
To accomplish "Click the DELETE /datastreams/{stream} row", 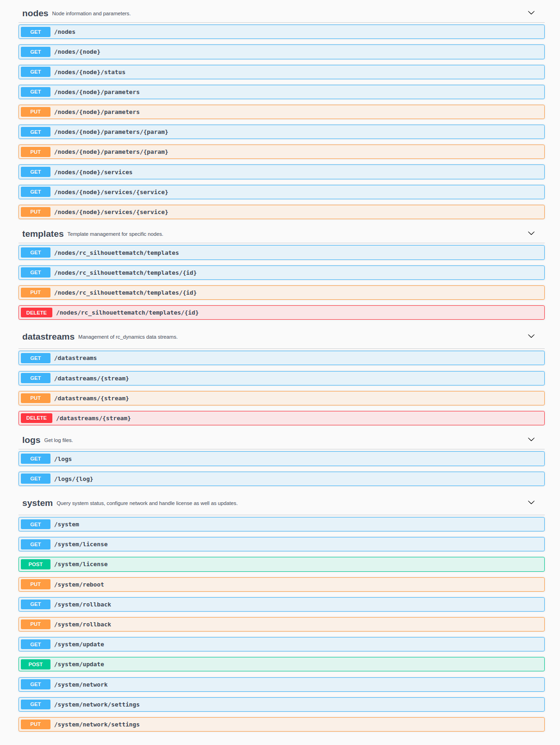I will (93, 418).
